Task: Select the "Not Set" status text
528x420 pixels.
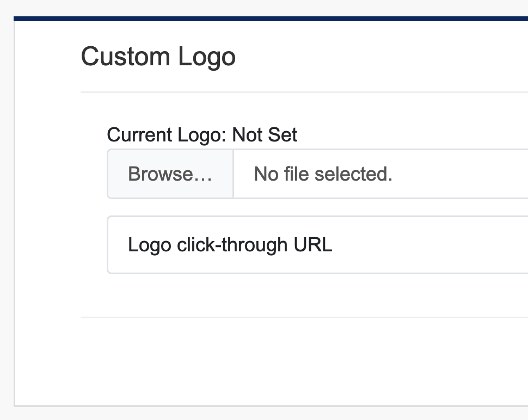Action: [x=265, y=135]
